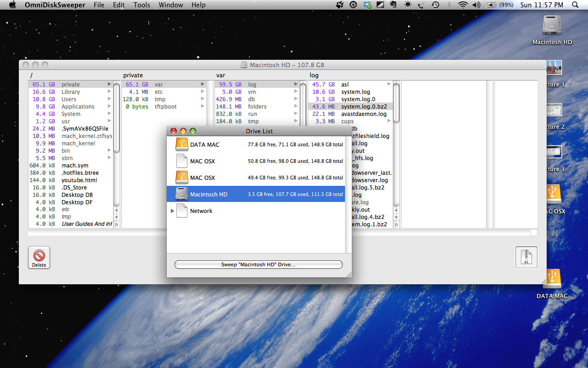This screenshot has height=368, width=588.
Task: Click the Macintosh HD title bar proxy icon
Action: coord(244,65)
